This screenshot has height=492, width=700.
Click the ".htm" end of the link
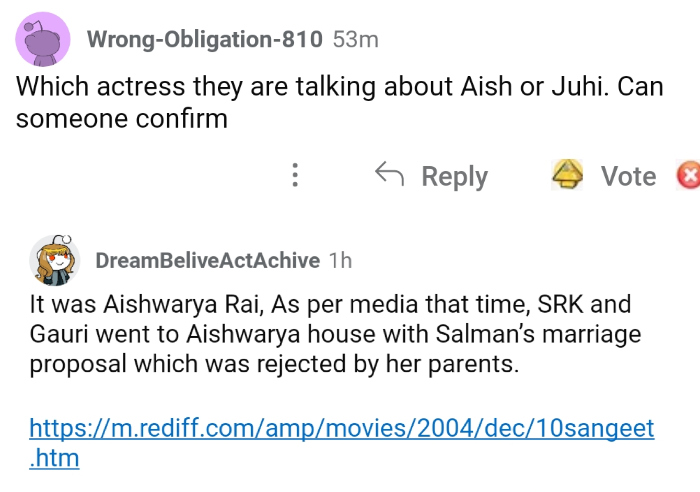pos(55,459)
